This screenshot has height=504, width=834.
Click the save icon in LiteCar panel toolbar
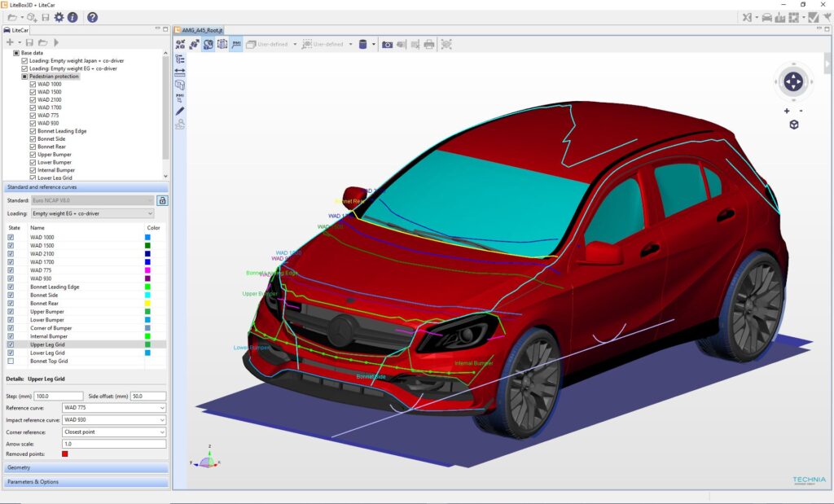[29, 42]
